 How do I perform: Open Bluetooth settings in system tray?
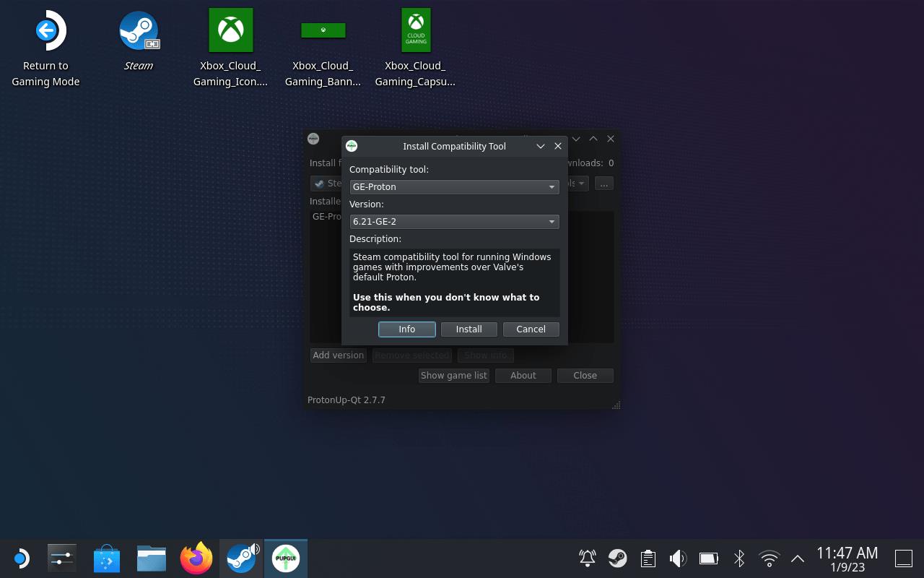pyautogui.click(x=739, y=558)
